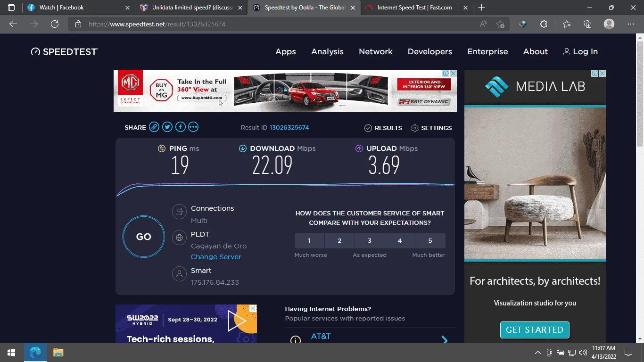This screenshot has width=644, height=362.
Task: Open the browser tab actions menu
Action: click(11, 8)
